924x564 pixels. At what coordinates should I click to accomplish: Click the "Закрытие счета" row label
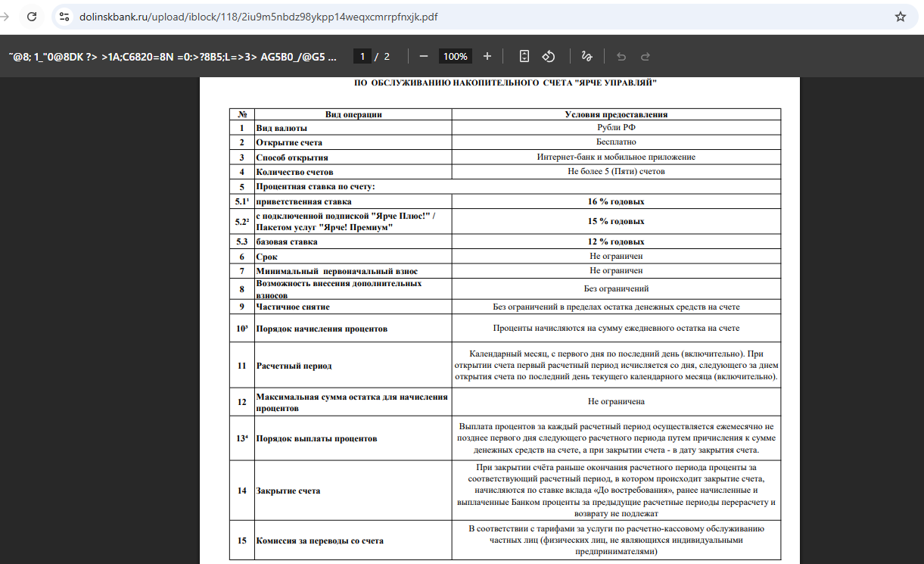(288, 491)
